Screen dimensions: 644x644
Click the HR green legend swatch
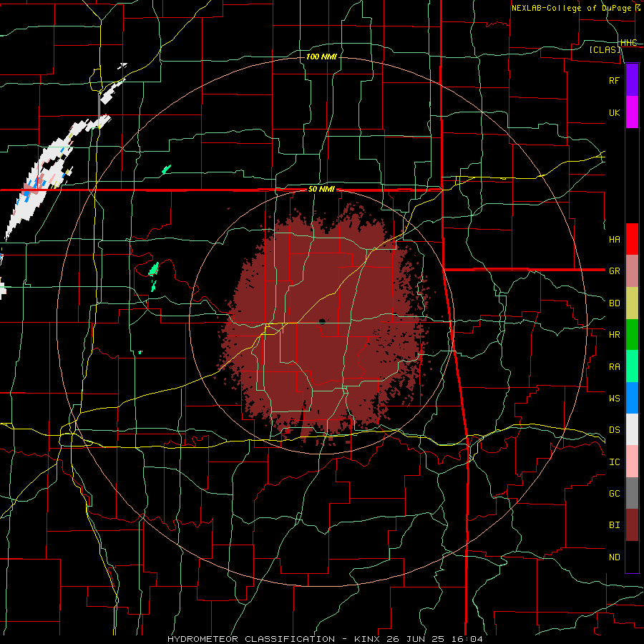pyautogui.click(x=632, y=335)
